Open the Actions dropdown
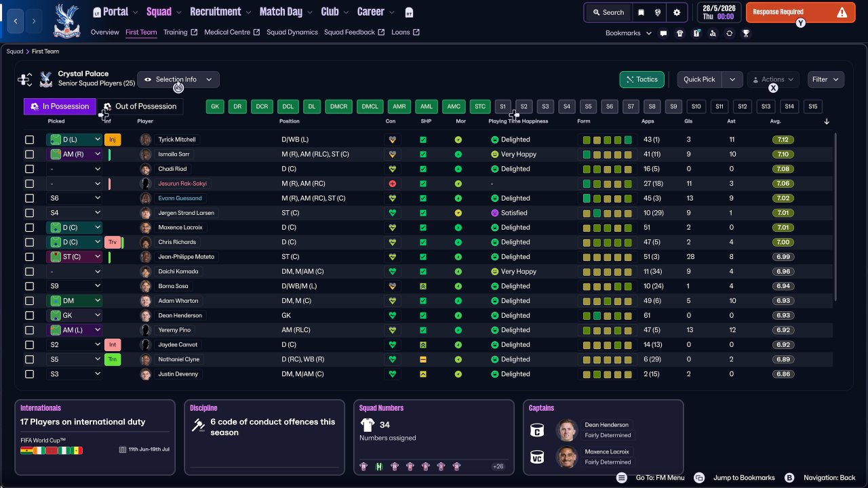 (773, 79)
